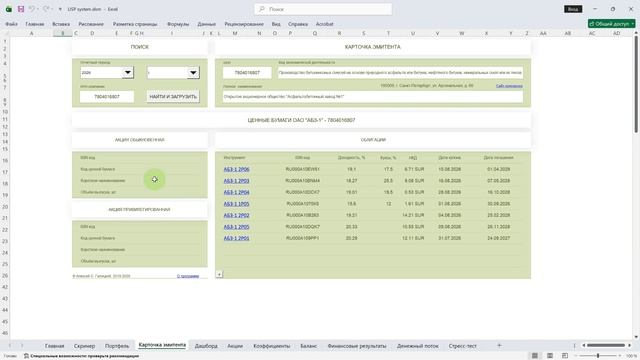Open the Рецензирование ribbon tab

click(x=244, y=24)
